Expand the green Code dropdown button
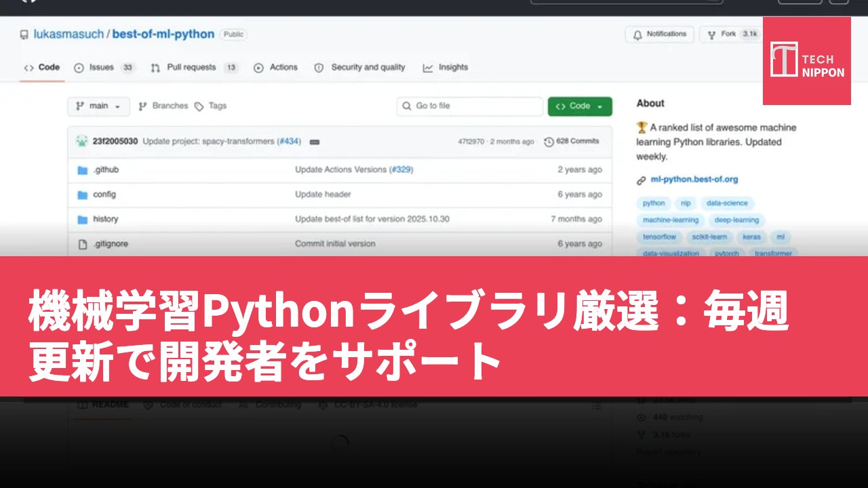 pyautogui.click(x=580, y=106)
